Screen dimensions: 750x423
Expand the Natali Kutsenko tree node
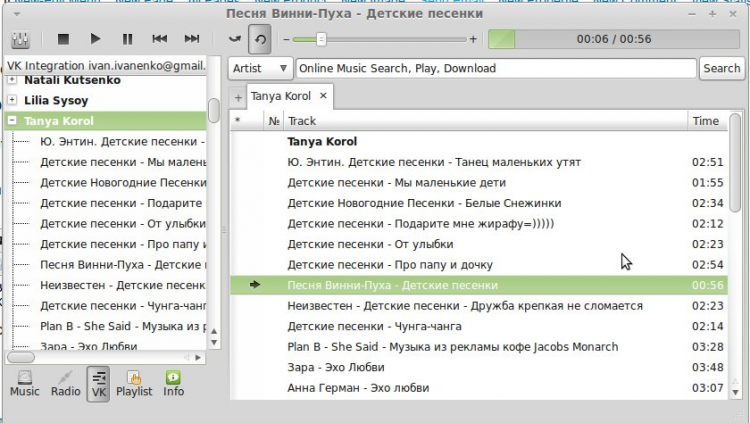(12, 78)
